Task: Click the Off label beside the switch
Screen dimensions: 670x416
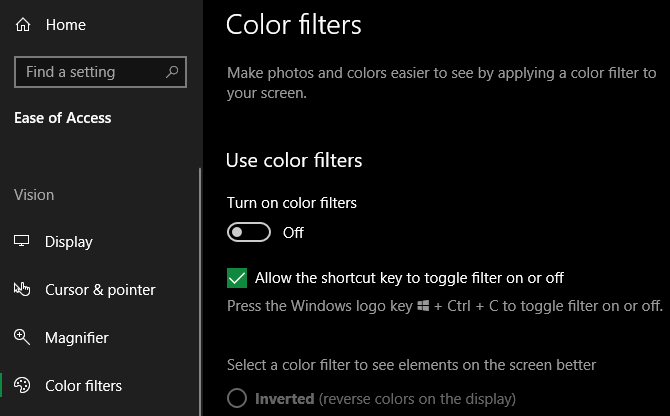Action: point(293,233)
